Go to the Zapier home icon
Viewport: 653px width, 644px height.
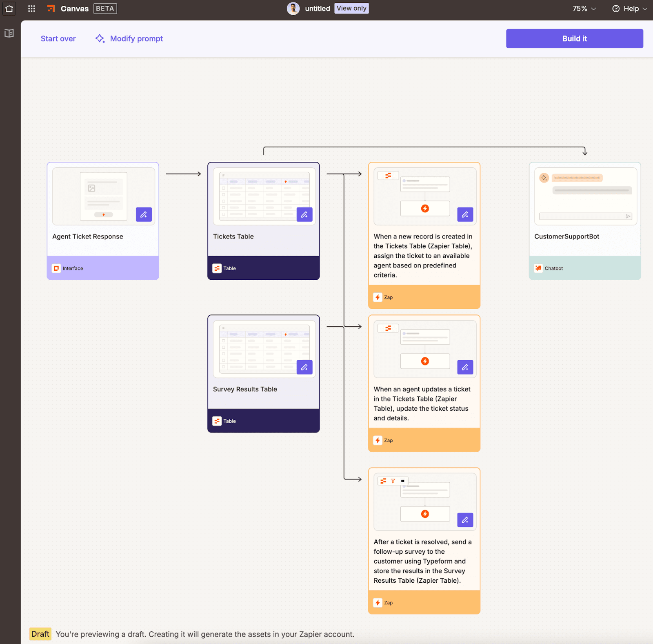coord(9,9)
